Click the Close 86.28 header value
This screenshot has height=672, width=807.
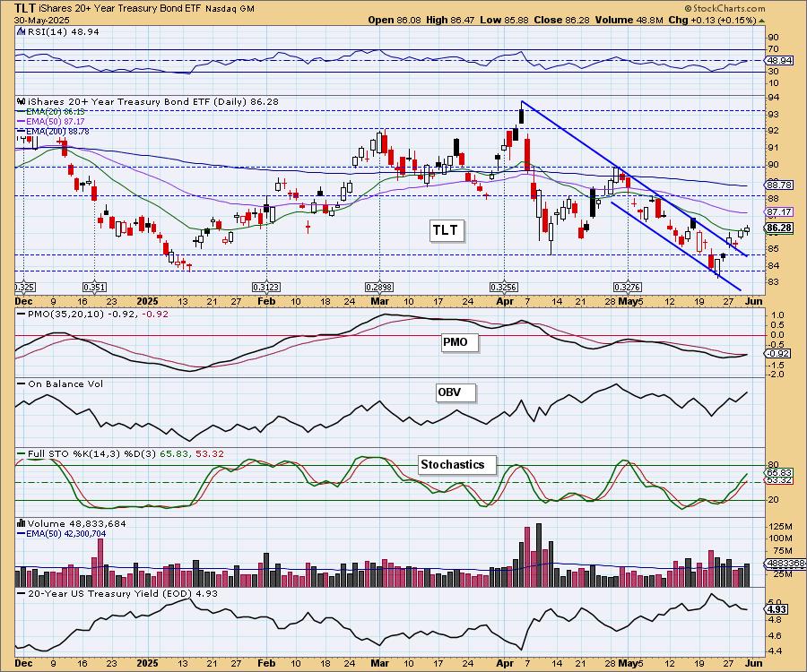click(562, 20)
